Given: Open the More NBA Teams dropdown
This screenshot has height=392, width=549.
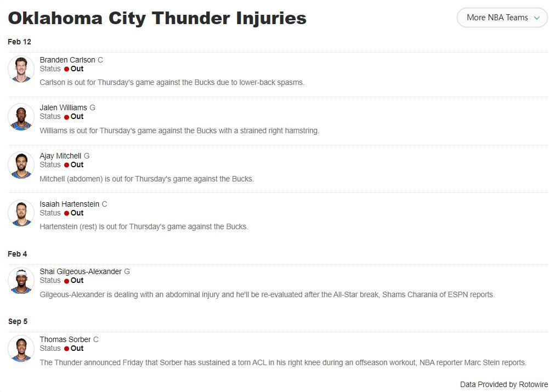Looking at the screenshot, I should [x=497, y=18].
